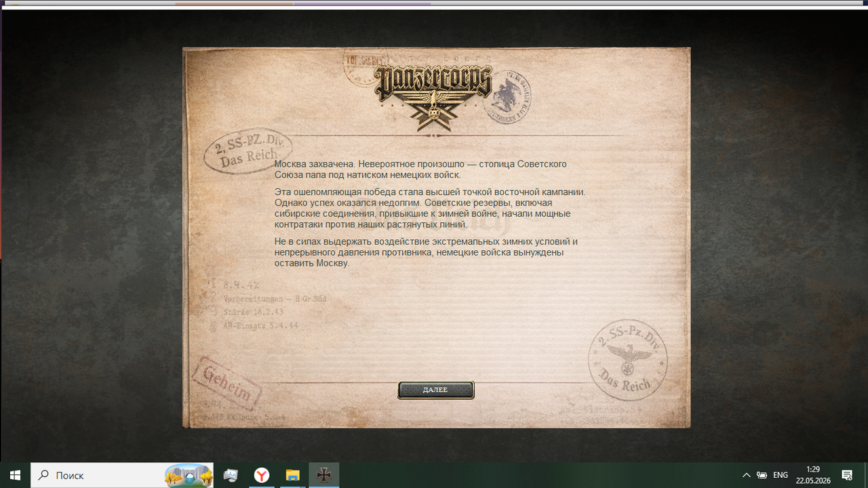Open the monitor-shaped app in the taskbar
Image resolution: width=868 pixels, height=488 pixels.
(231, 475)
